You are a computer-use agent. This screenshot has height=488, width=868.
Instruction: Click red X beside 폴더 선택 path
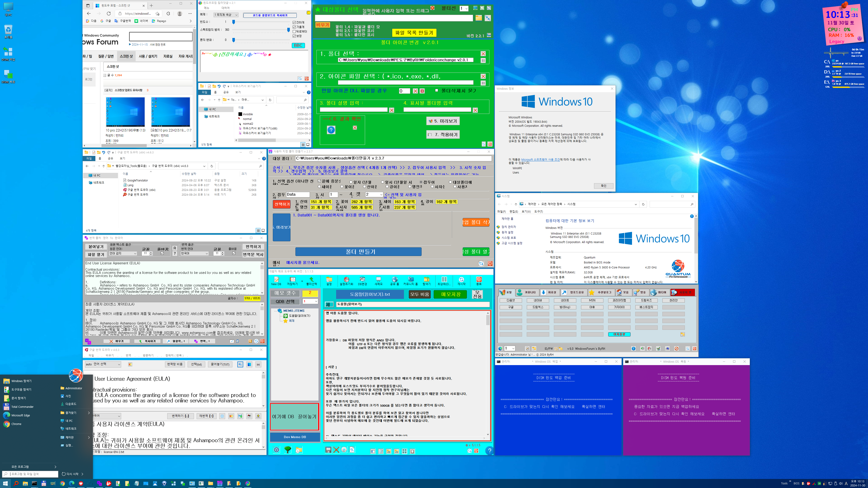coord(483,54)
